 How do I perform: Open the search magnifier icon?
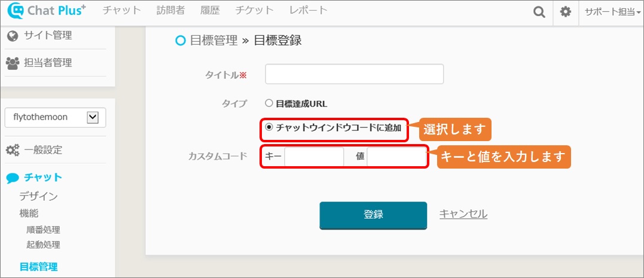[539, 12]
